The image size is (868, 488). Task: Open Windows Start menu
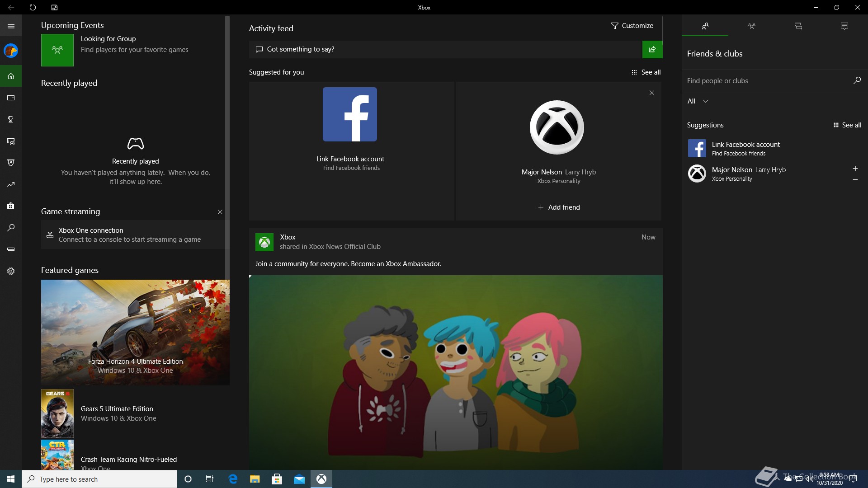pyautogui.click(x=11, y=479)
